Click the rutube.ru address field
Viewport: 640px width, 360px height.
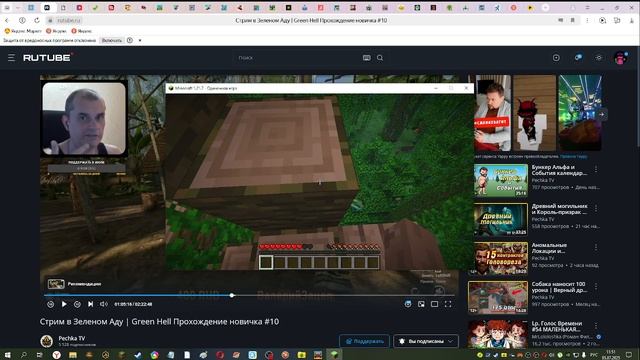pyautogui.click(x=69, y=20)
